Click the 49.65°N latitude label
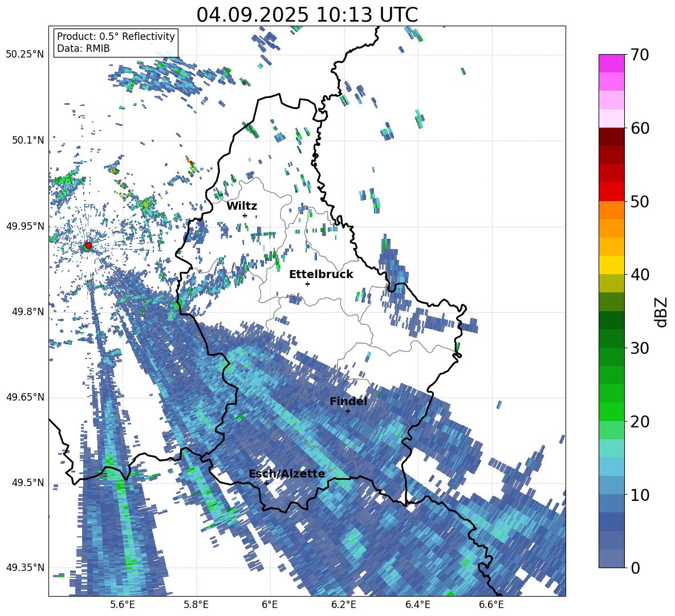 click(x=25, y=397)
